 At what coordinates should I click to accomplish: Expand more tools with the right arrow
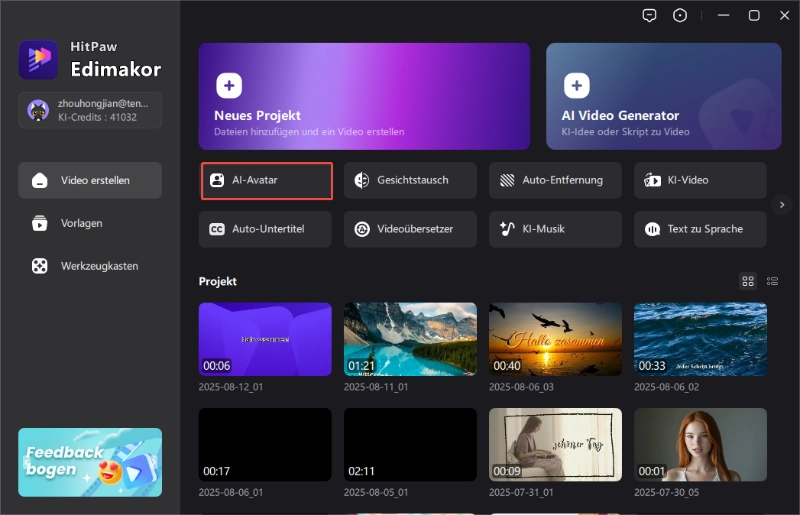click(782, 204)
